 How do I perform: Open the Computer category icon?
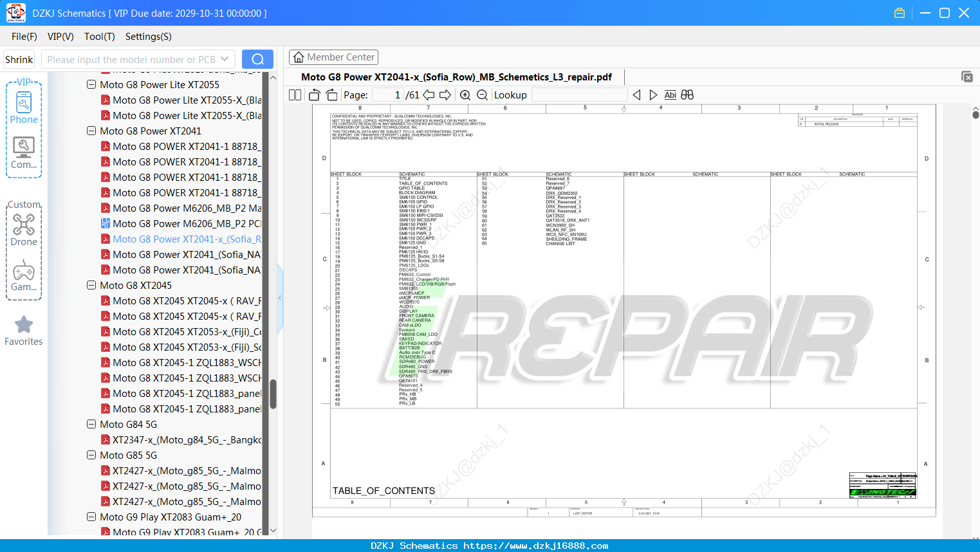point(24,153)
